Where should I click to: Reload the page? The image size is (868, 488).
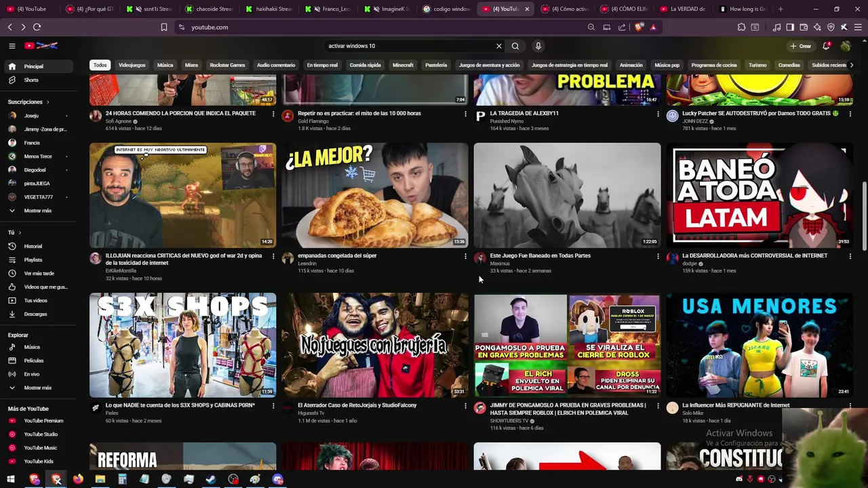click(37, 27)
